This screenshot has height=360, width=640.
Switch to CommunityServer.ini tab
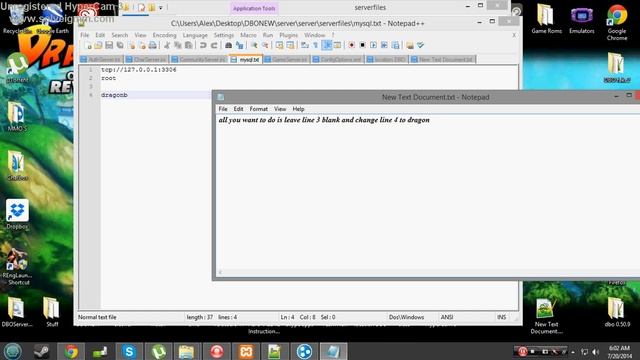point(199,60)
